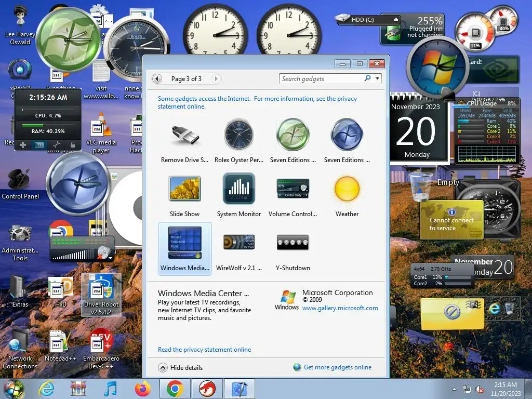Click the CPU Usage graph gadget
Image resolution: width=532 pixels, height=399 pixels.
click(487, 131)
